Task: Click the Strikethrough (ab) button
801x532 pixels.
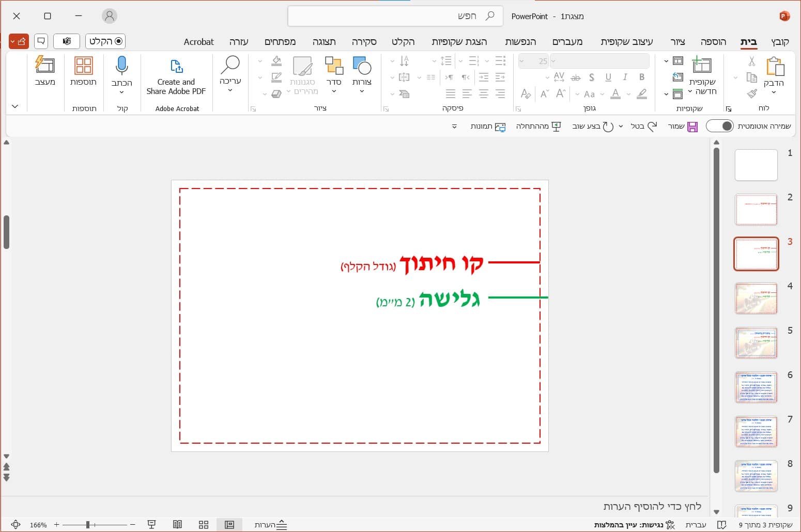Action: point(575,77)
